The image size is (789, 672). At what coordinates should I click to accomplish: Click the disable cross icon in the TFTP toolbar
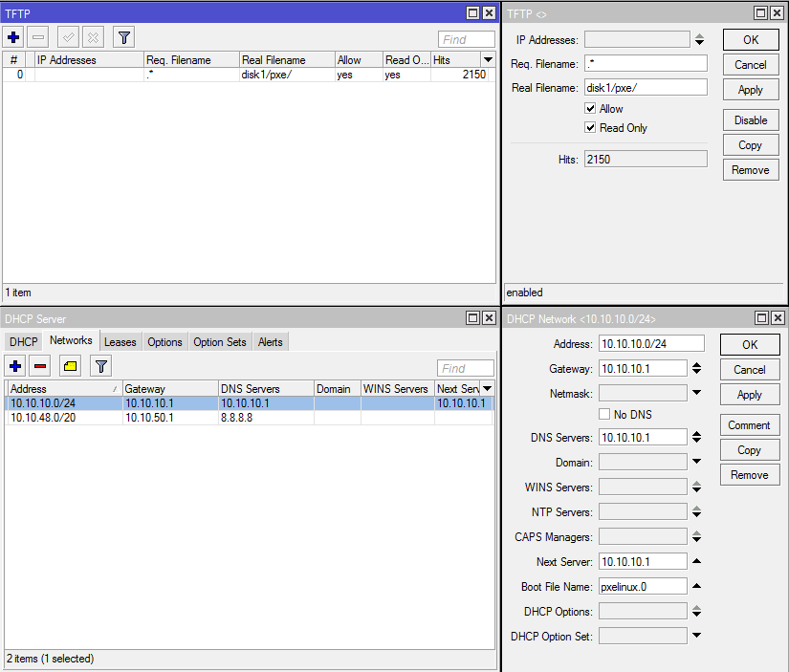pyautogui.click(x=93, y=37)
